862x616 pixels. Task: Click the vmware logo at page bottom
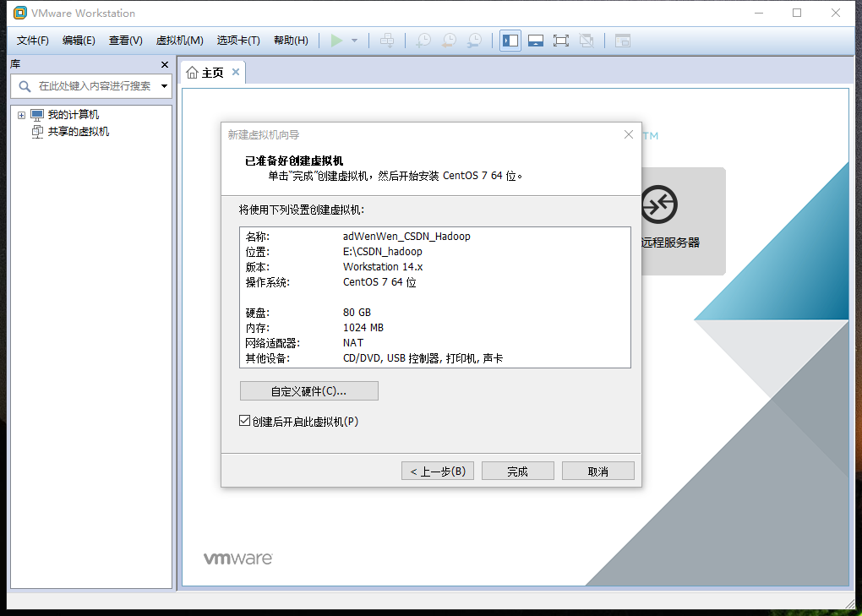point(238,559)
